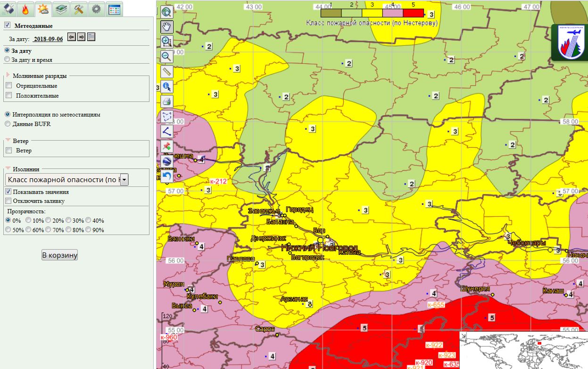This screenshot has width=588, height=369.
Task: Click the print map icon
Action: pos(167,101)
